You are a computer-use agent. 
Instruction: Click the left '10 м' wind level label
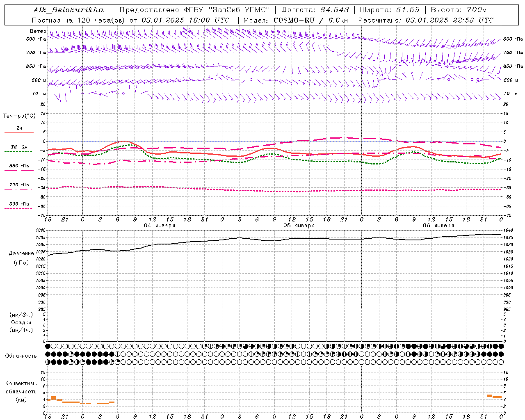tap(39, 94)
